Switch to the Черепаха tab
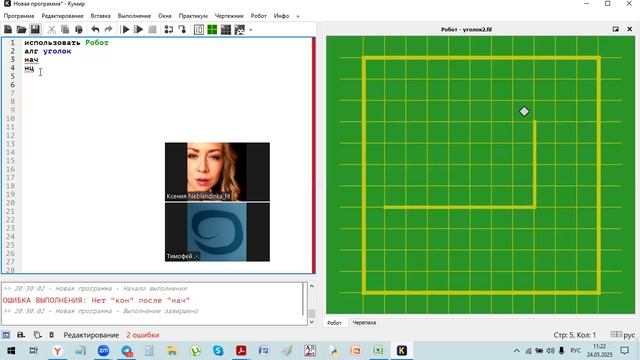Viewport: 640px width, 360px height. click(x=364, y=323)
